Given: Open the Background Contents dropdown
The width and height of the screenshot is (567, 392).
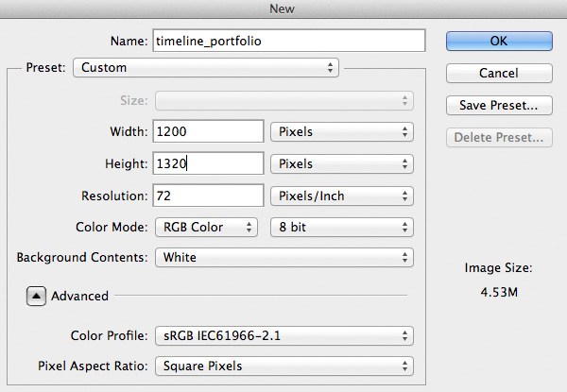Looking at the screenshot, I should tap(283, 257).
